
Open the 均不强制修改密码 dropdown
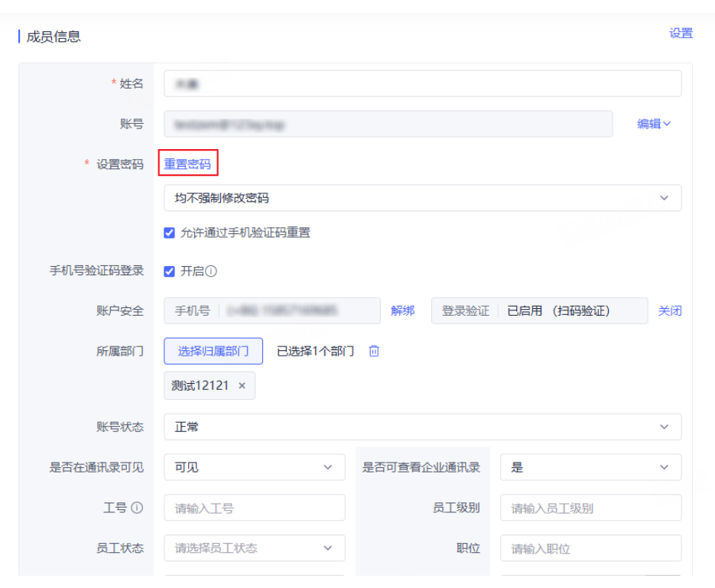(x=422, y=198)
